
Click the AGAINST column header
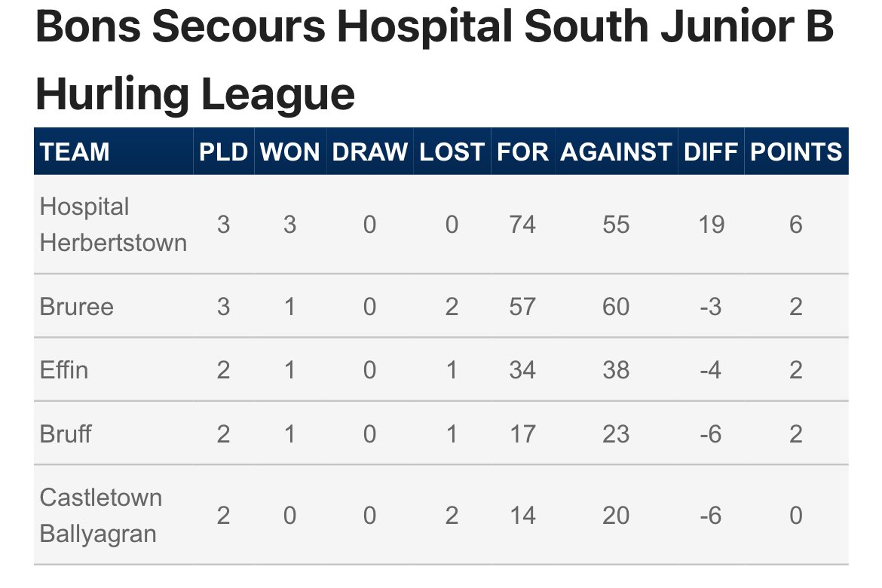click(616, 152)
